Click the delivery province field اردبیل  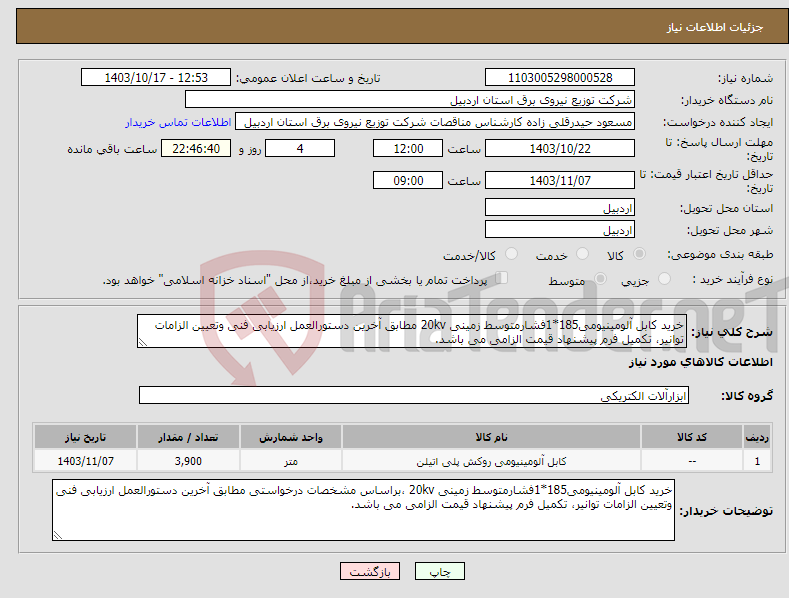(x=560, y=207)
